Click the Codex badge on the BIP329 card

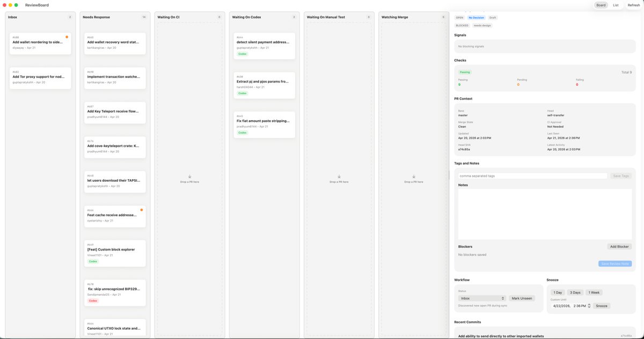pyautogui.click(x=93, y=300)
